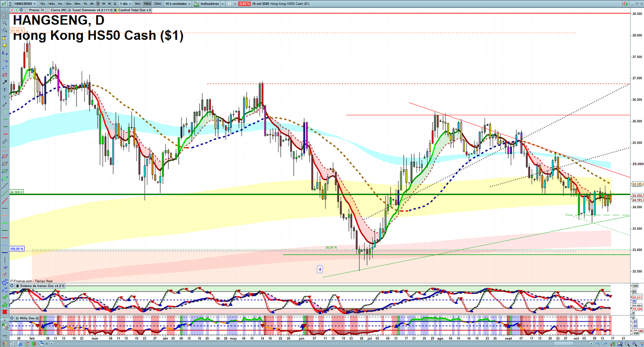Click the 35kU units button
This screenshot has height=347, width=644.
[x=157, y=4]
